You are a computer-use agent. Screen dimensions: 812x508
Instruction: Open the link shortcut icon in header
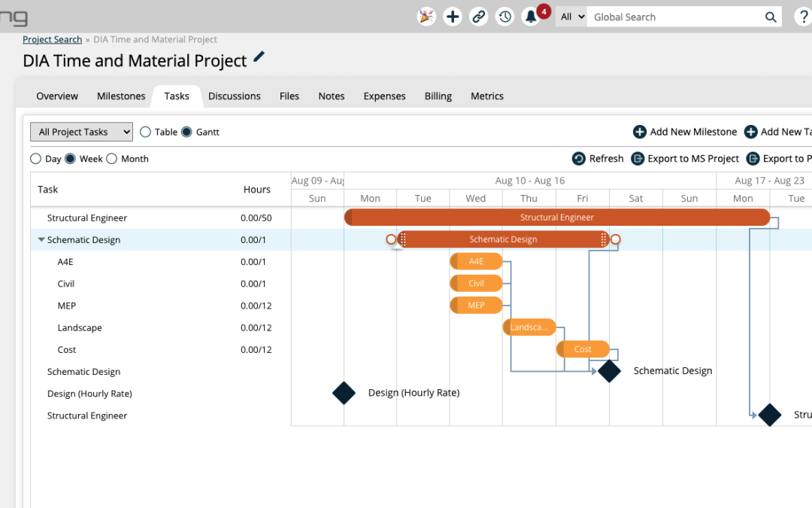(x=478, y=17)
